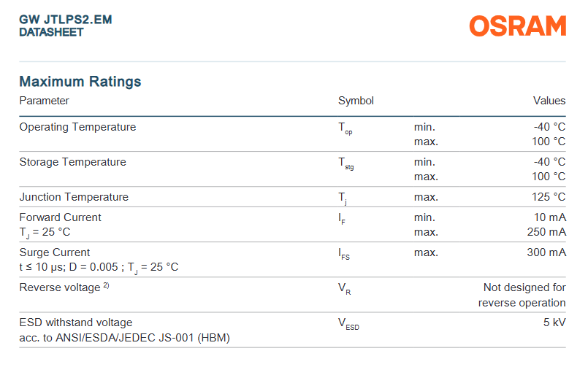Select the Surge Current parameter label

(x=55, y=252)
